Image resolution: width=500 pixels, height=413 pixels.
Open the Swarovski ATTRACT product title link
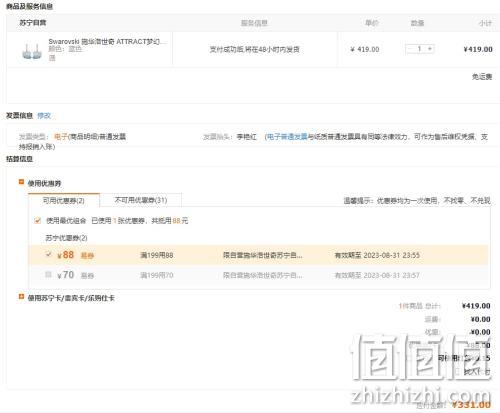[x=107, y=42]
